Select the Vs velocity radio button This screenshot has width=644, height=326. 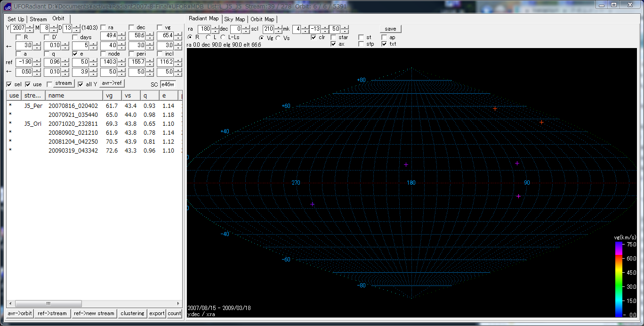click(278, 38)
